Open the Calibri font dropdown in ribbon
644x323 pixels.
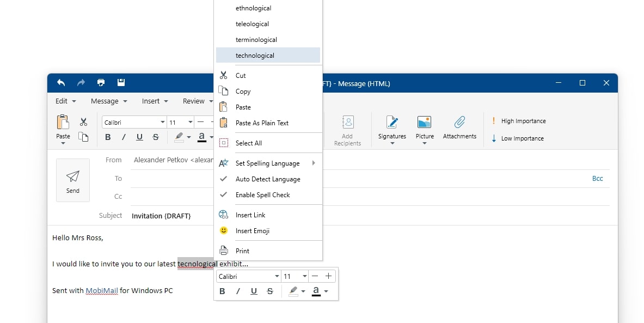click(162, 123)
